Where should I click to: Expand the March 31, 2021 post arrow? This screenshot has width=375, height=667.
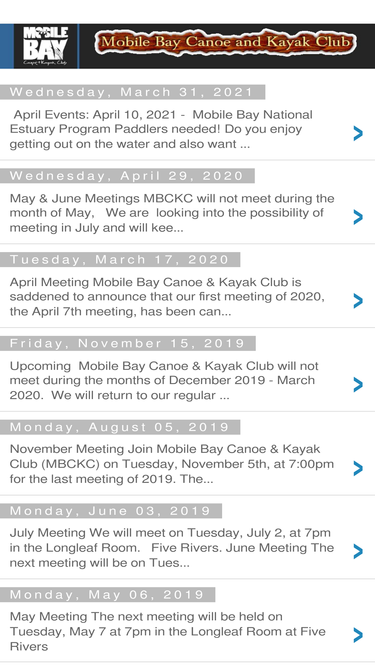coord(358,133)
